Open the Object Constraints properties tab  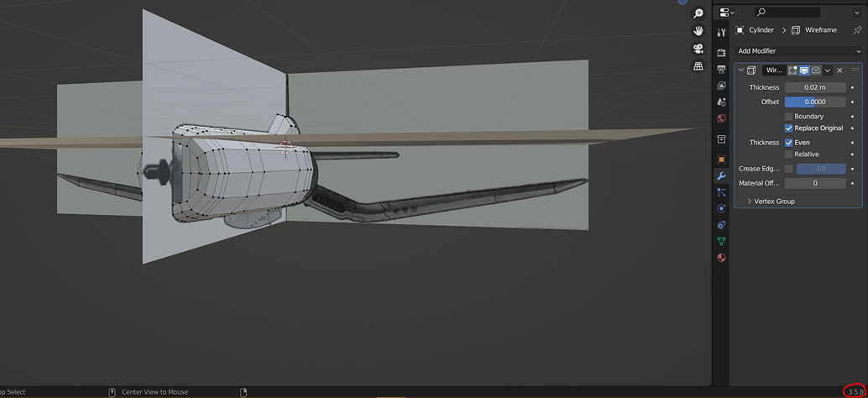pos(721,225)
